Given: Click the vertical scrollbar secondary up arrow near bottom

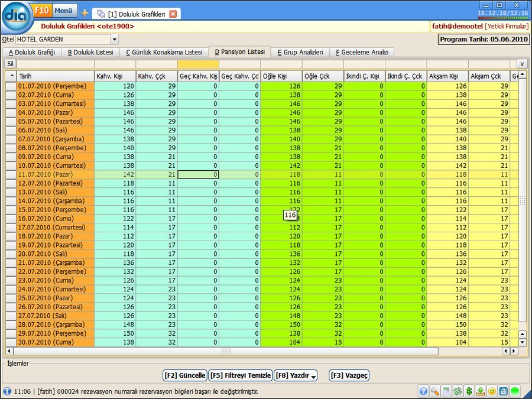Looking at the screenshot, I should point(523,334).
